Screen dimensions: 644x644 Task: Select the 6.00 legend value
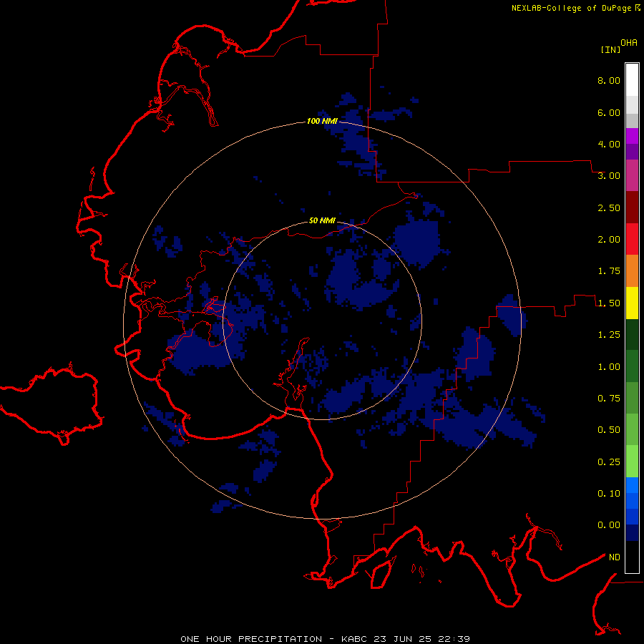tap(609, 112)
